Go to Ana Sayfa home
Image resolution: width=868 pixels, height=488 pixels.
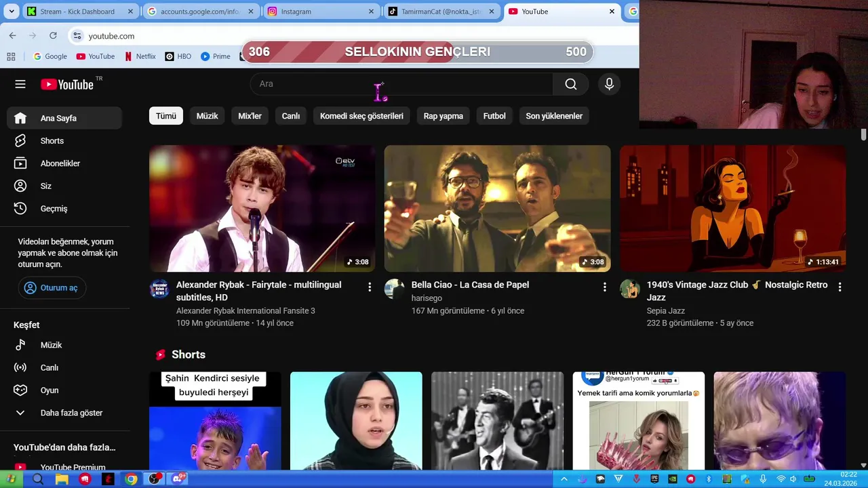[x=64, y=118]
